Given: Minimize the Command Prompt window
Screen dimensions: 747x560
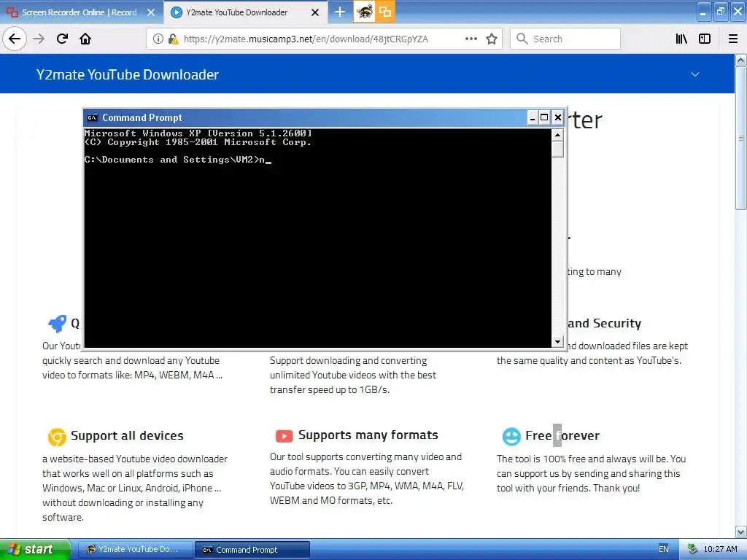Looking at the screenshot, I should (x=533, y=117).
